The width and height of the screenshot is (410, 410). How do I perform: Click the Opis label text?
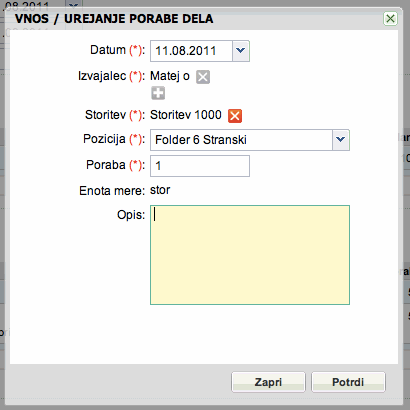[x=131, y=215]
